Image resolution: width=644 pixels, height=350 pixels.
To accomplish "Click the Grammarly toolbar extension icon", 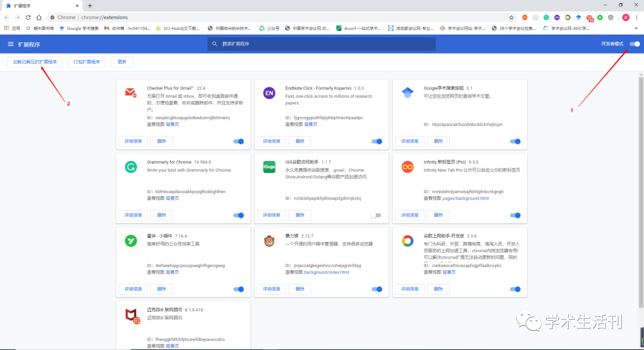I will click(546, 17).
